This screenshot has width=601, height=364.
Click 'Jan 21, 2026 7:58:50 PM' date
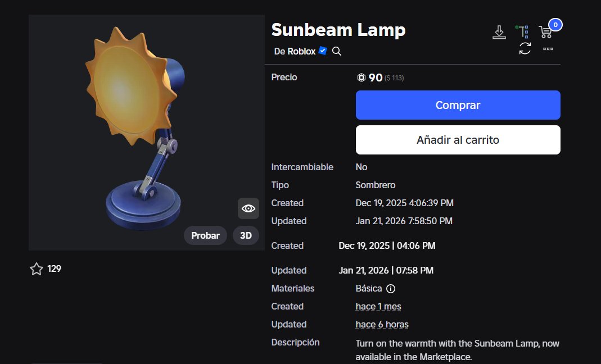pos(404,221)
